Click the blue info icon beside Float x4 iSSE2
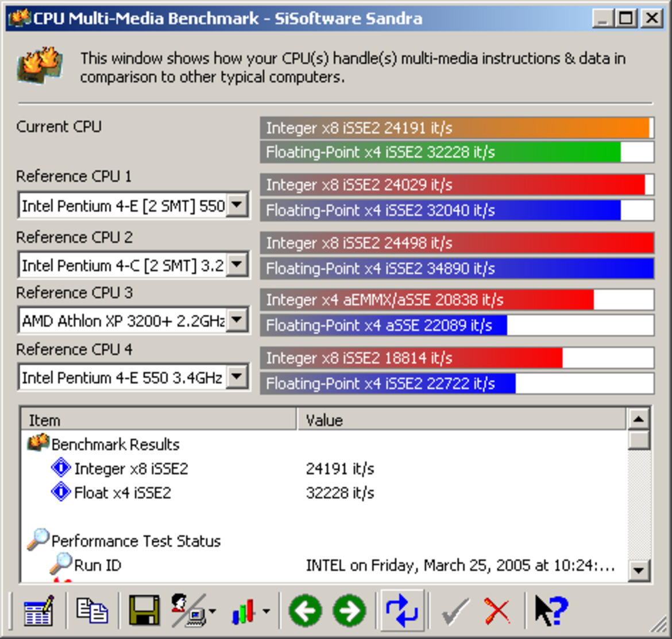 point(61,491)
